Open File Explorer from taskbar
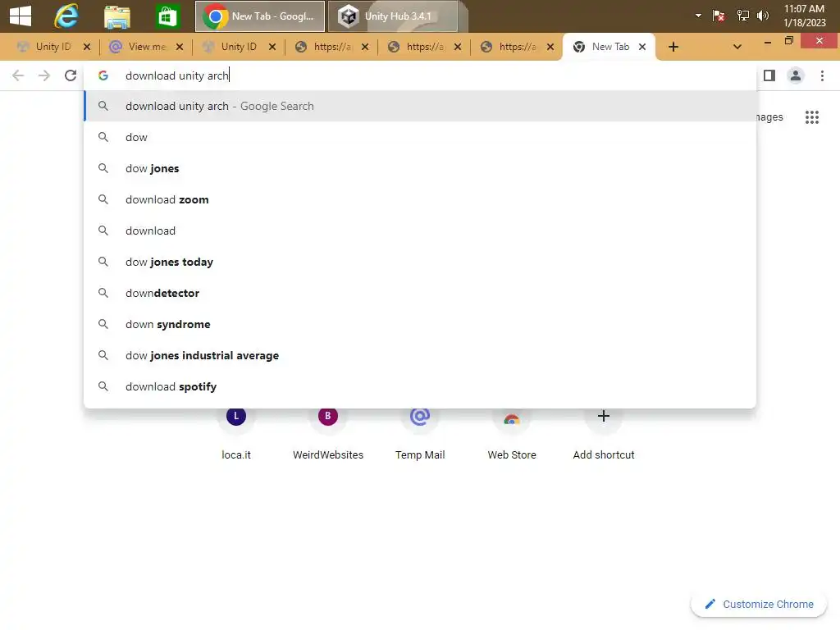The height and width of the screenshot is (630, 840). click(117, 16)
